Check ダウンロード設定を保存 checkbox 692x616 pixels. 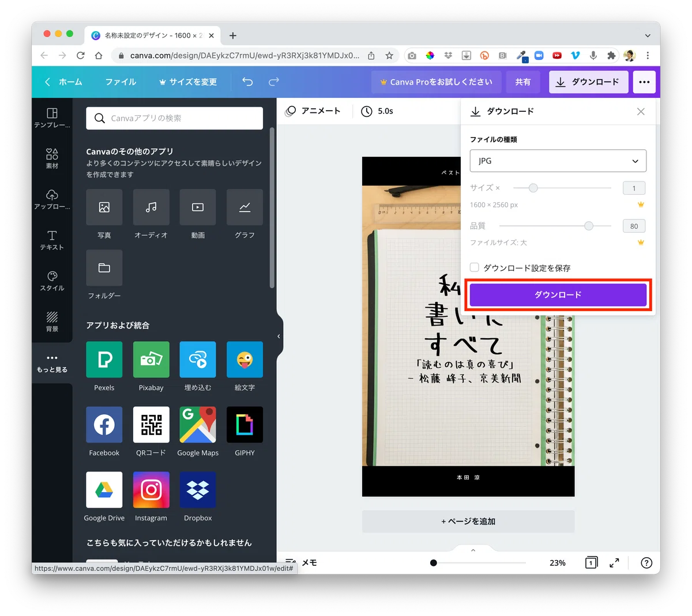pyautogui.click(x=475, y=267)
